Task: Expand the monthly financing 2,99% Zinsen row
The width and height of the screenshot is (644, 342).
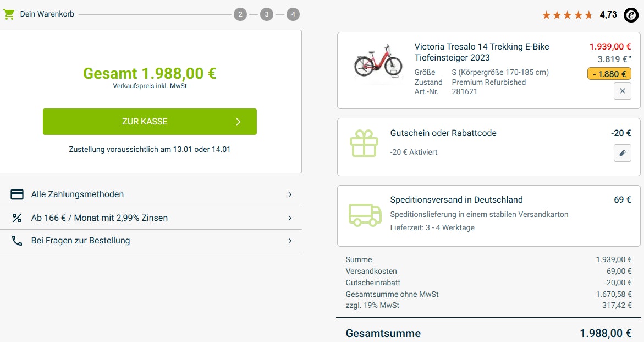Action: (290, 218)
